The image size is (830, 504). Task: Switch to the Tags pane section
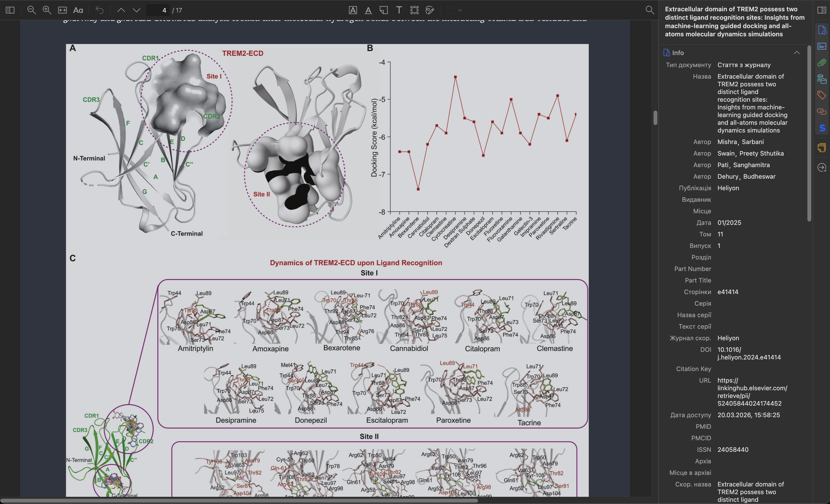[x=822, y=95]
